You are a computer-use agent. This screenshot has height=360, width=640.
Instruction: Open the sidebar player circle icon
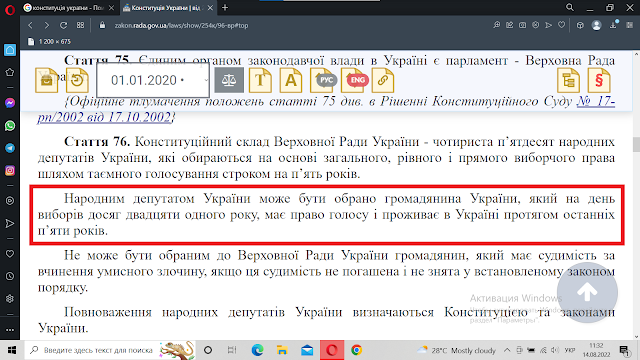(x=10, y=201)
